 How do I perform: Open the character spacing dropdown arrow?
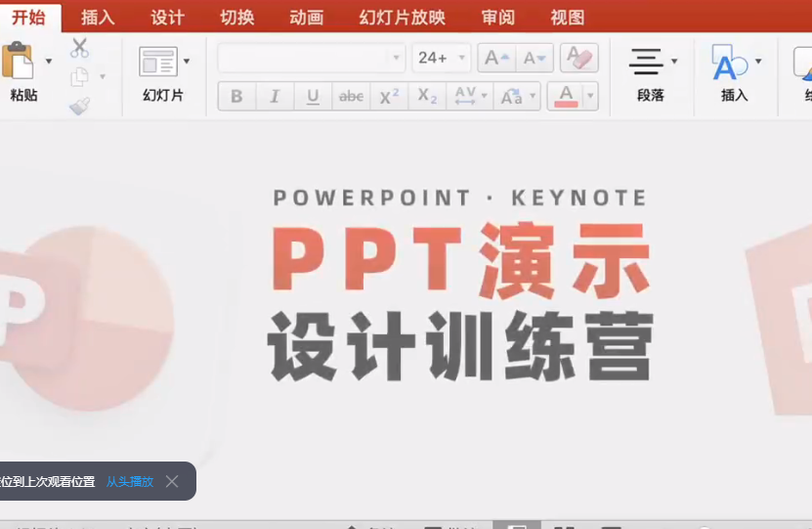tap(485, 96)
